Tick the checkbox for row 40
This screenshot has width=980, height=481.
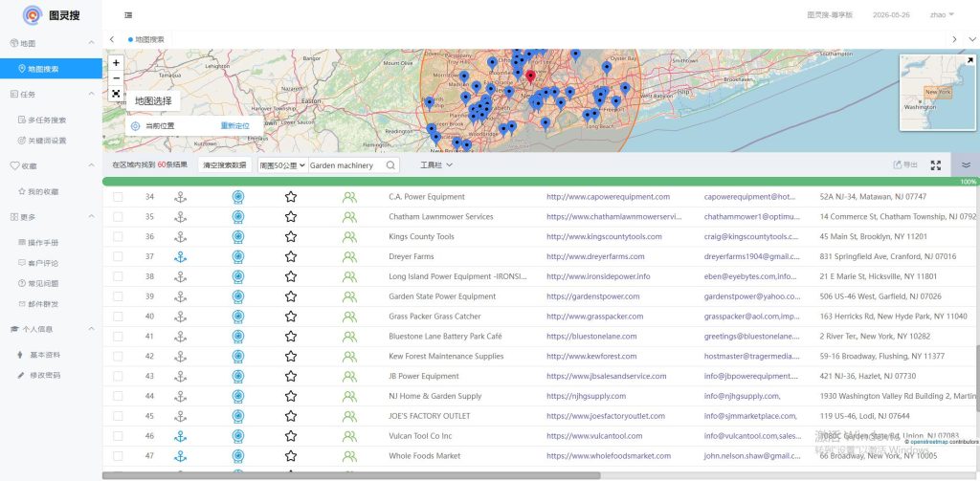point(119,317)
